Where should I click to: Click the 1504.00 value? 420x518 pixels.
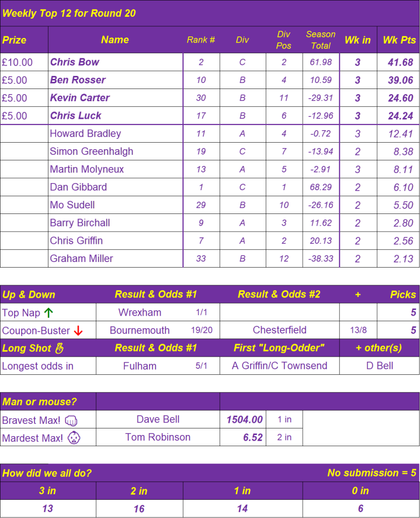244,419
